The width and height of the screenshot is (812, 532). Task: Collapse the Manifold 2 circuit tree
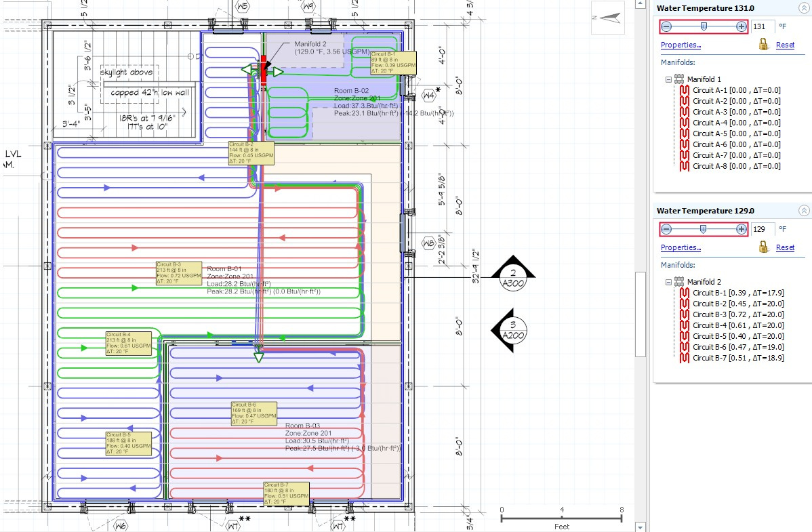click(668, 282)
